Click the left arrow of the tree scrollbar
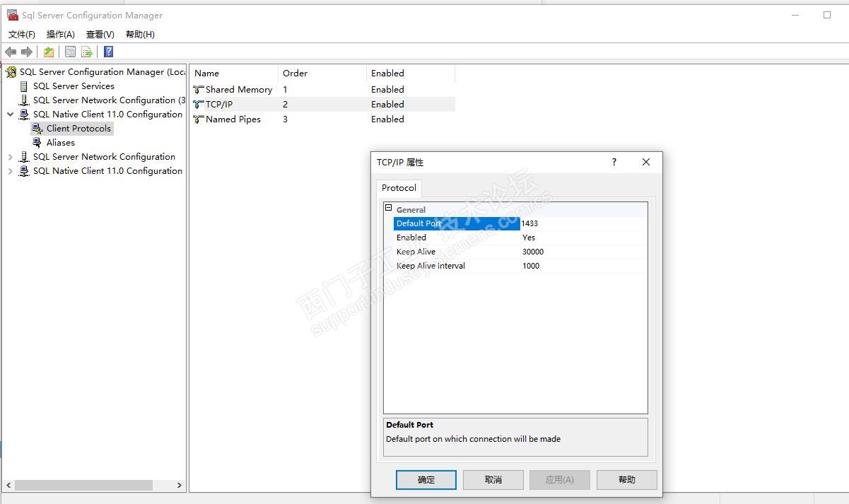 [8, 485]
